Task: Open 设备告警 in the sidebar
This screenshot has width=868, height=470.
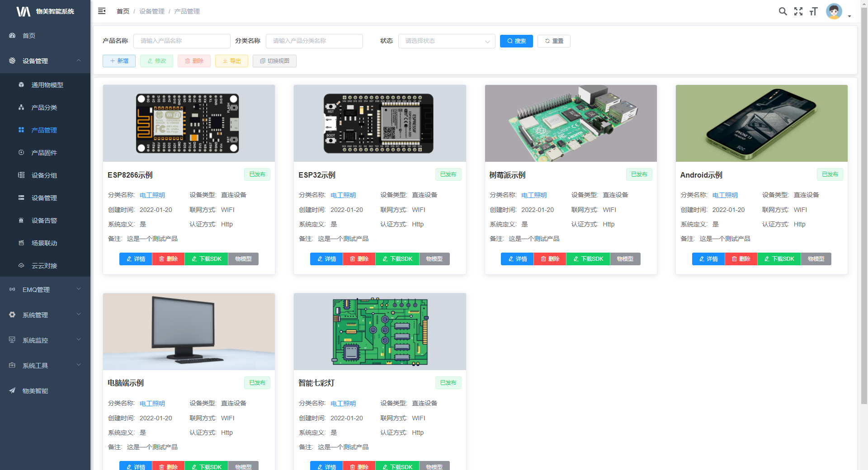Action: click(x=44, y=221)
